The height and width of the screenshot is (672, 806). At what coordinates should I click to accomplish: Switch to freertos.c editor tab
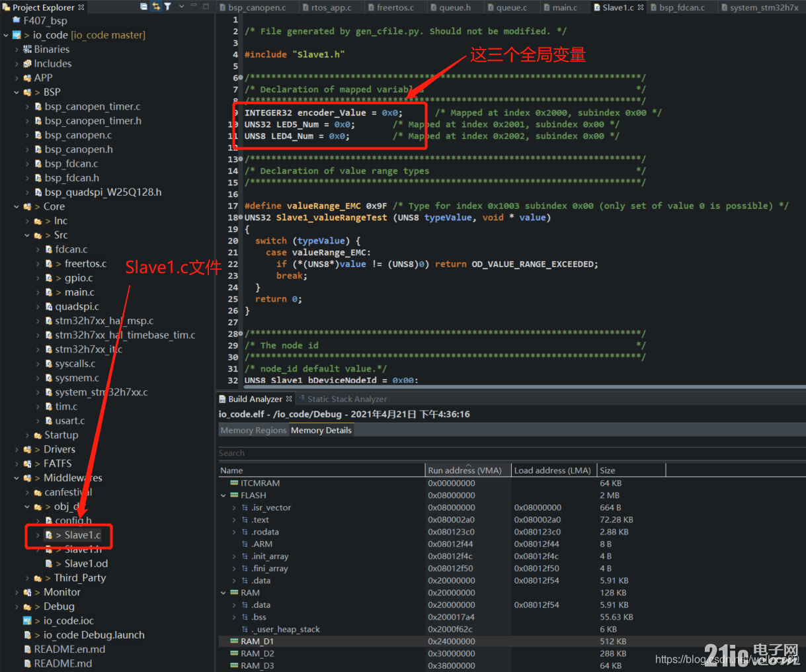pos(390,7)
